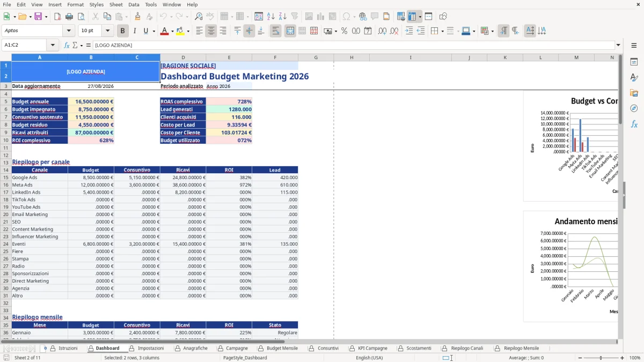Click the Format as Date icon
Viewport: 644px width, 362px height.
(x=368, y=31)
